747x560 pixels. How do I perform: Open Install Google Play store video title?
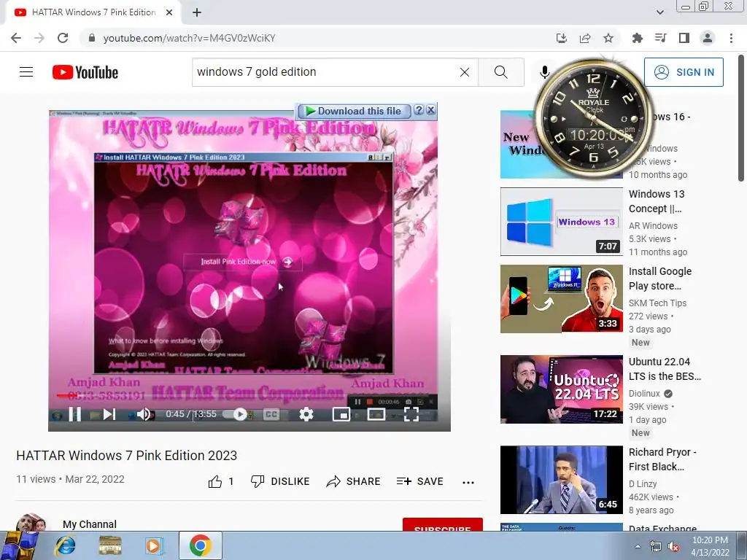(x=659, y=278)
